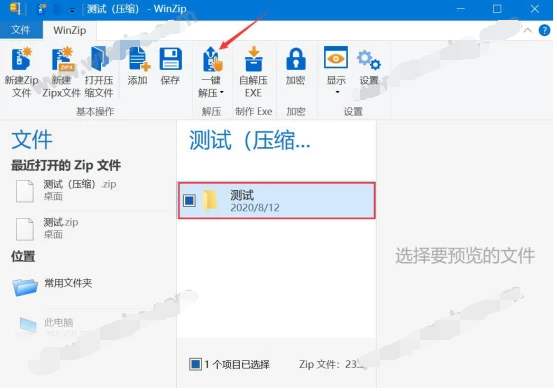Expand the 一键解压 dropdown arrow
Viewport: 557px width, 391px height.
point(222,93)
